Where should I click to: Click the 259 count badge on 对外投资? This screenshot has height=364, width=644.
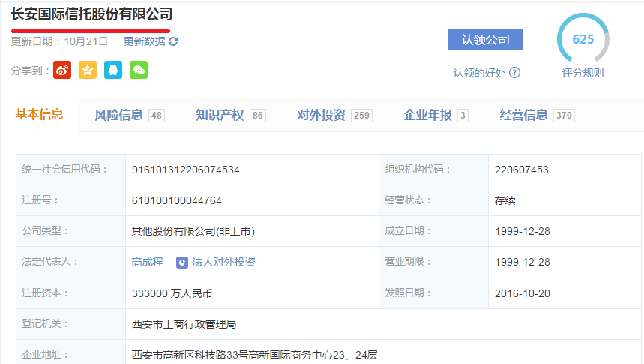pyautogui.click(x=361, y=116)
